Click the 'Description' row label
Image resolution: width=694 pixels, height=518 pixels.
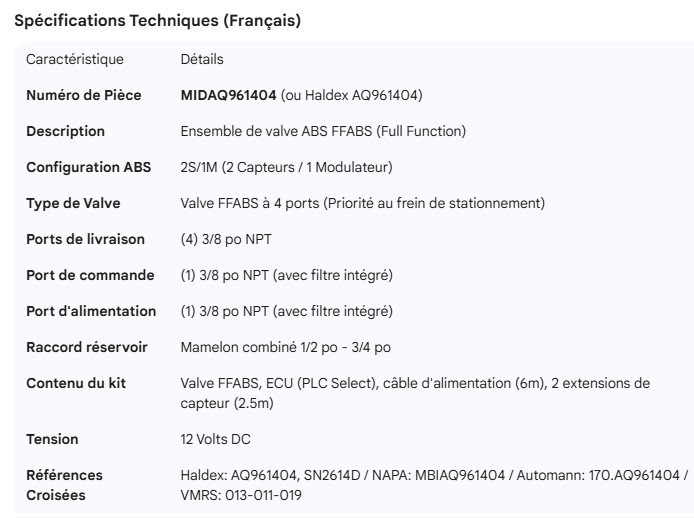[65, 131]
